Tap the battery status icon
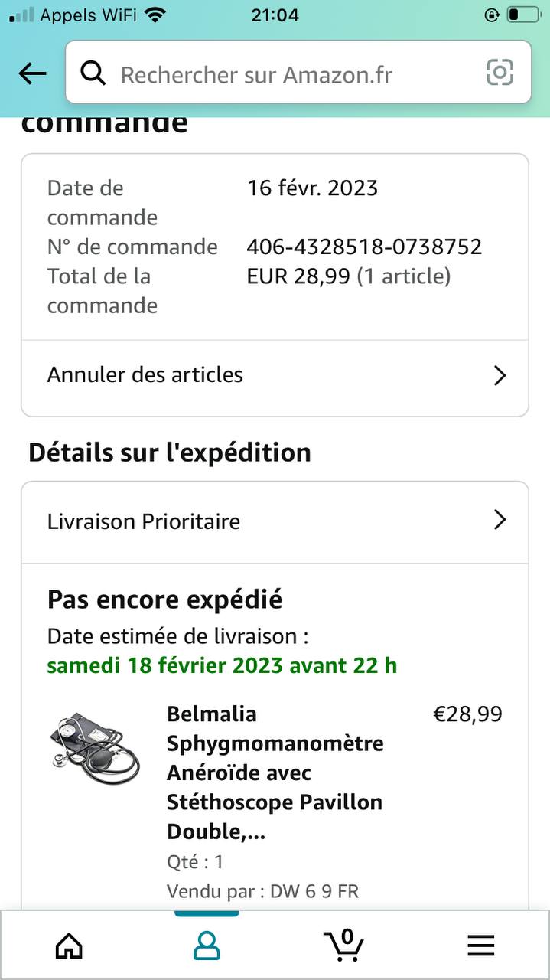The width and height of the screenshot is (550, 980). (x=523, y=15)
